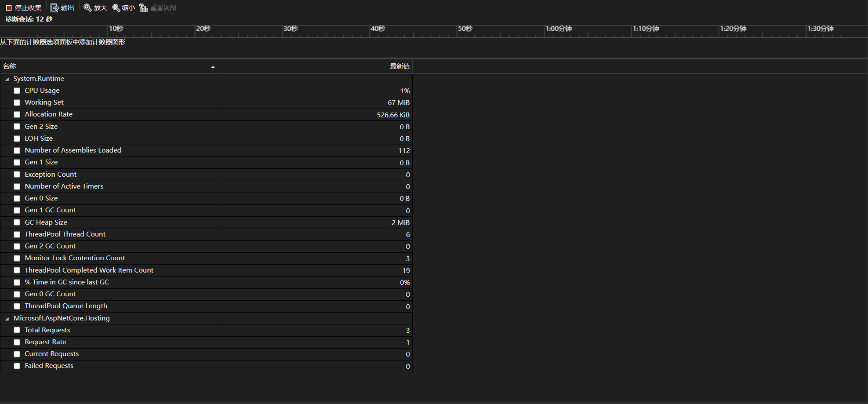
Task: Toggle Gen 1 GC Count checkbox
Action: (x=17, y=210)
